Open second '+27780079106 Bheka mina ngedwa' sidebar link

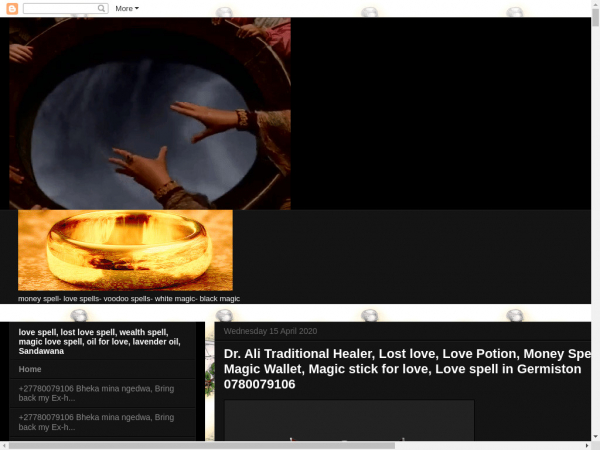point(96,422)
